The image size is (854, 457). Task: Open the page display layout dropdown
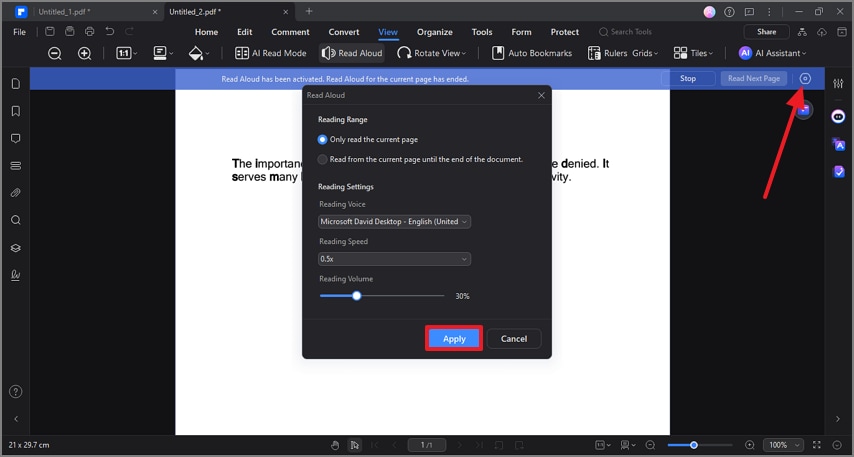(163, 53)
